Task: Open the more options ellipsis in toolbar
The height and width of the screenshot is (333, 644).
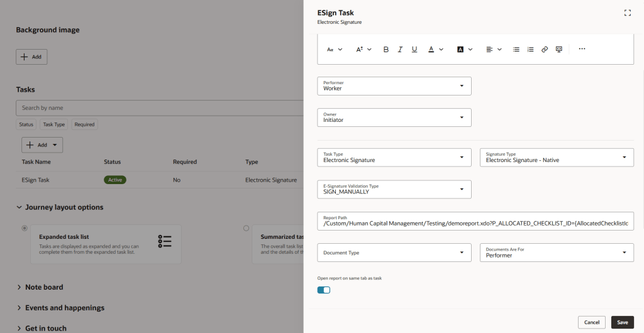Action: tap(582, 49)
